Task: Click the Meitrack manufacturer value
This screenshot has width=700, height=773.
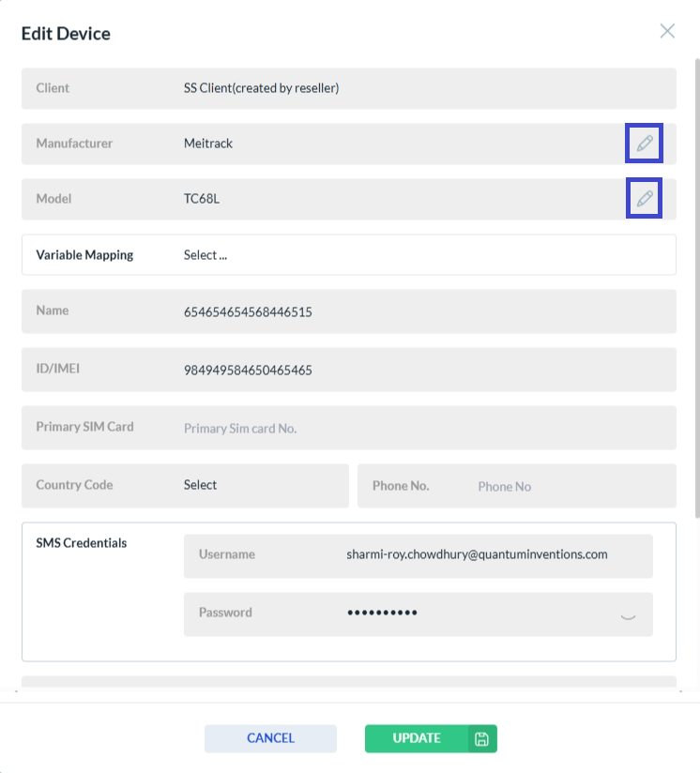Action: 208,144
